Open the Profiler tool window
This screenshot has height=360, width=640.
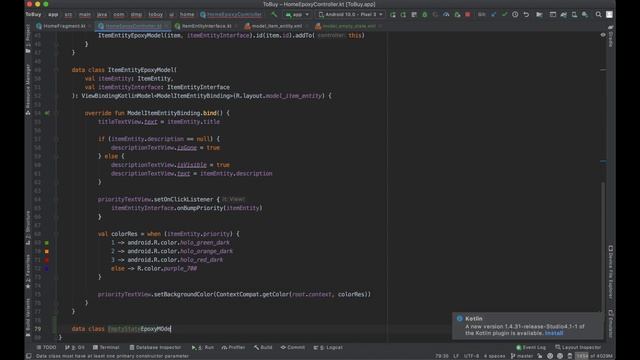pyautogui.click(x=233, y=347)
